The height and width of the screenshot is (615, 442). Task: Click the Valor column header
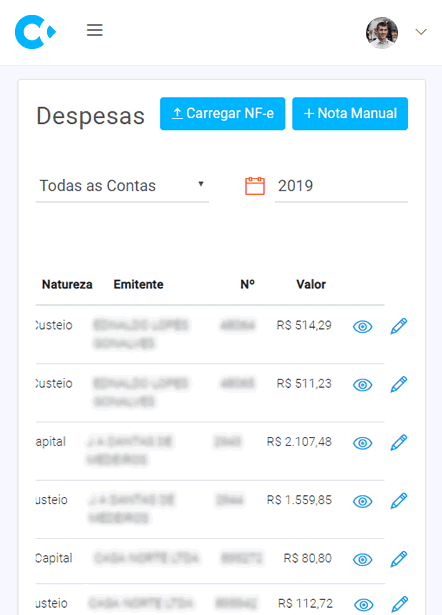[x=311, y=284]
